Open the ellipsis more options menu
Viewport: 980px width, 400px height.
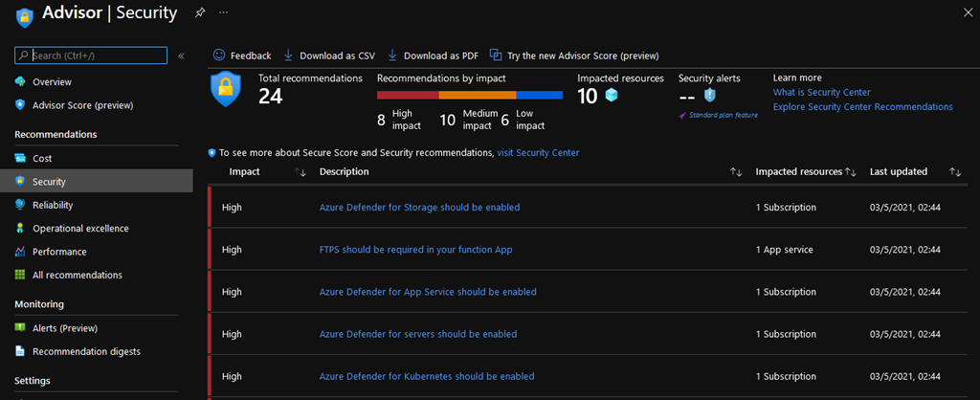tap(224, 12)
